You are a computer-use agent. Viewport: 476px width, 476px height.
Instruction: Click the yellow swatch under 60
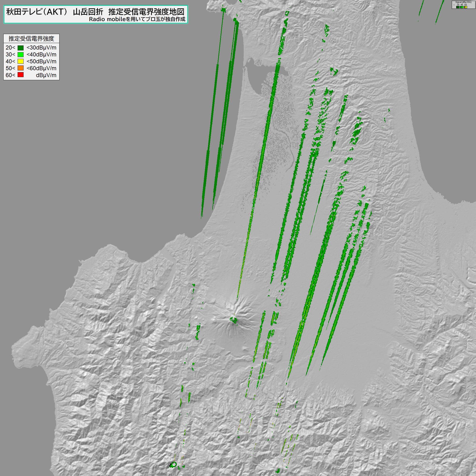point(466,7)
